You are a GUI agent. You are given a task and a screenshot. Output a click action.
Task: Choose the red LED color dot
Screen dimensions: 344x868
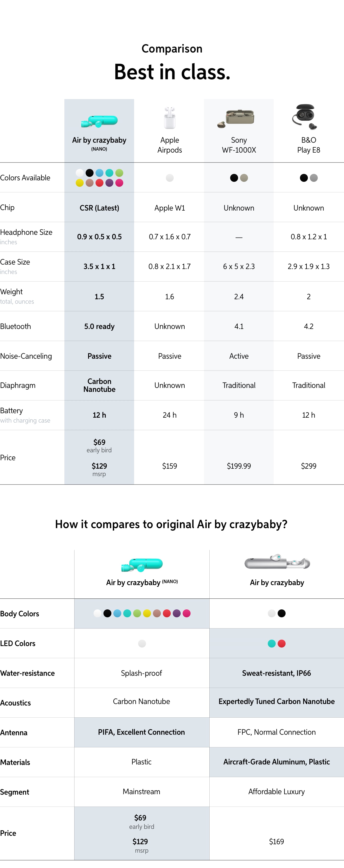click(282, 644)
